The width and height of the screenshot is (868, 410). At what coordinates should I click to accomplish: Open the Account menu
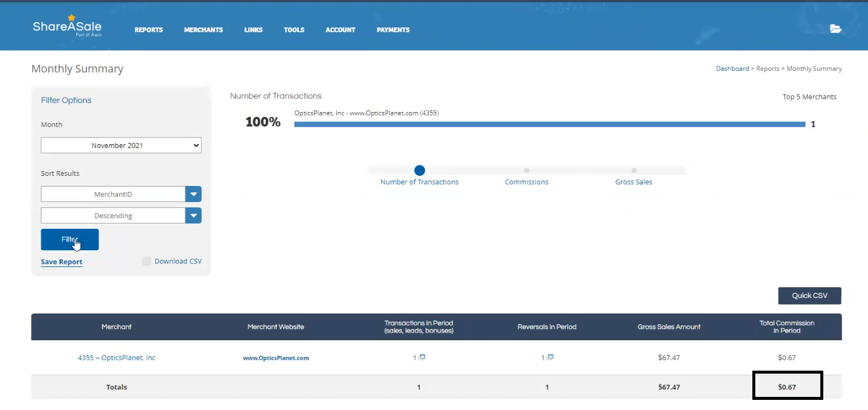[x=340, y=30]
